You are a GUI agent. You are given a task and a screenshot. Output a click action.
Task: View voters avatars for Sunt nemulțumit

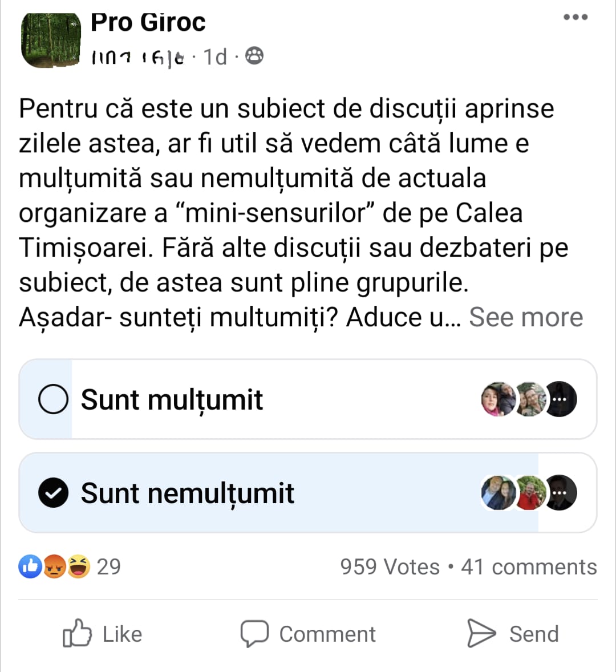click(x=513, y=493)
